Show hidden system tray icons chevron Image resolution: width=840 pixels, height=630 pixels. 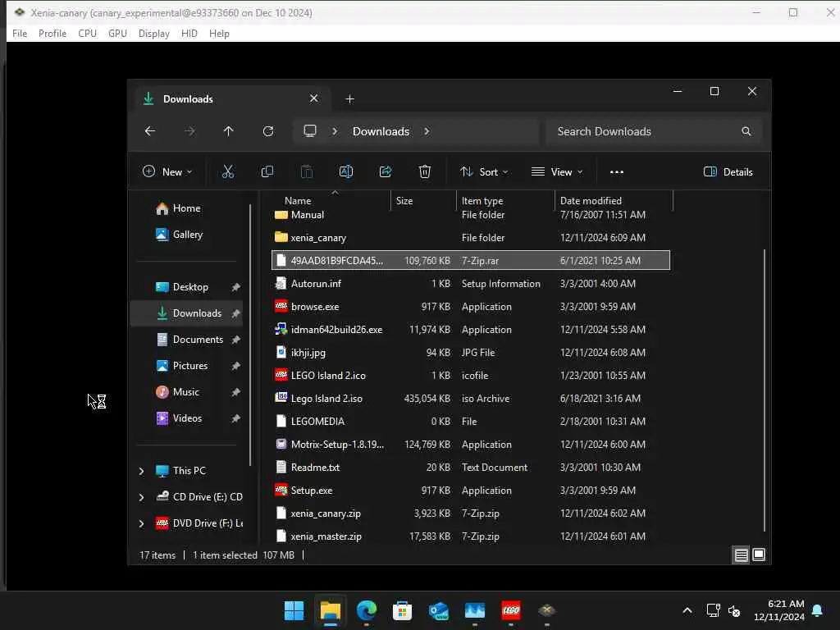687,610
